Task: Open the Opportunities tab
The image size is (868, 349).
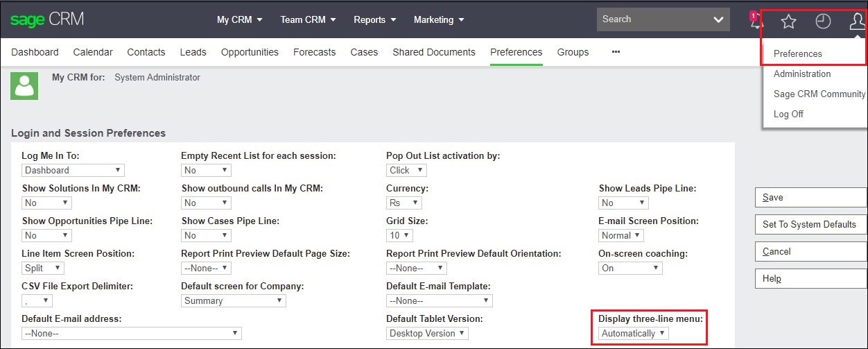Action: click(x=250, y=52)
